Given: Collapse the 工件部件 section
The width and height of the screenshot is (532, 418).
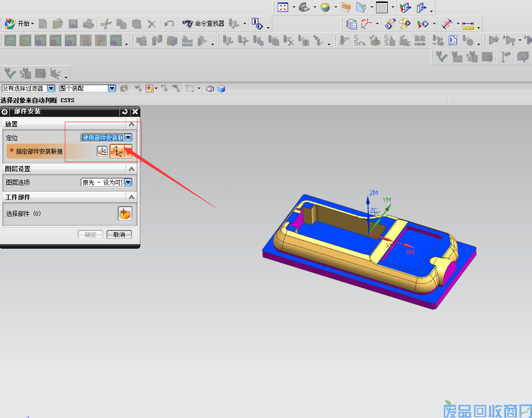Looking at the screenshot, I should click(131, 197).
